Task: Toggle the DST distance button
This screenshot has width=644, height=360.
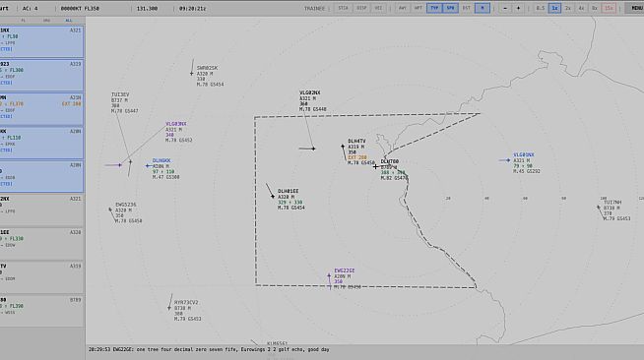Action: pos(466,8)
